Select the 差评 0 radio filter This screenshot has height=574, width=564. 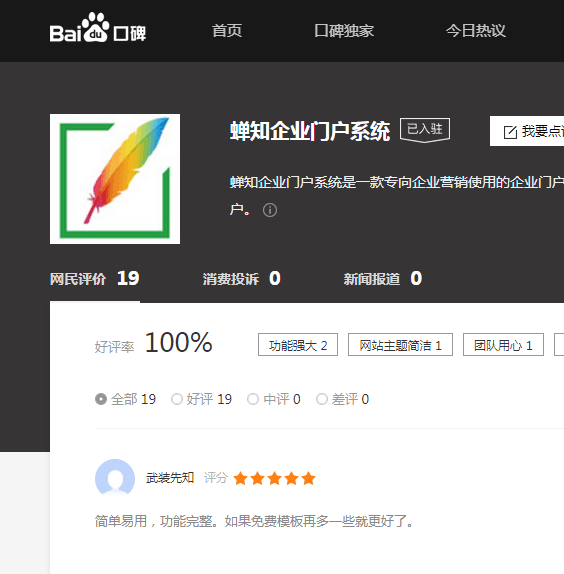point(342,399)
